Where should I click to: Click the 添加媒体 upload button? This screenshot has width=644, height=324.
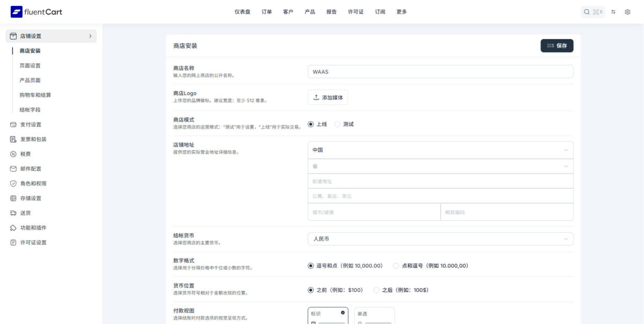(328, 97)
